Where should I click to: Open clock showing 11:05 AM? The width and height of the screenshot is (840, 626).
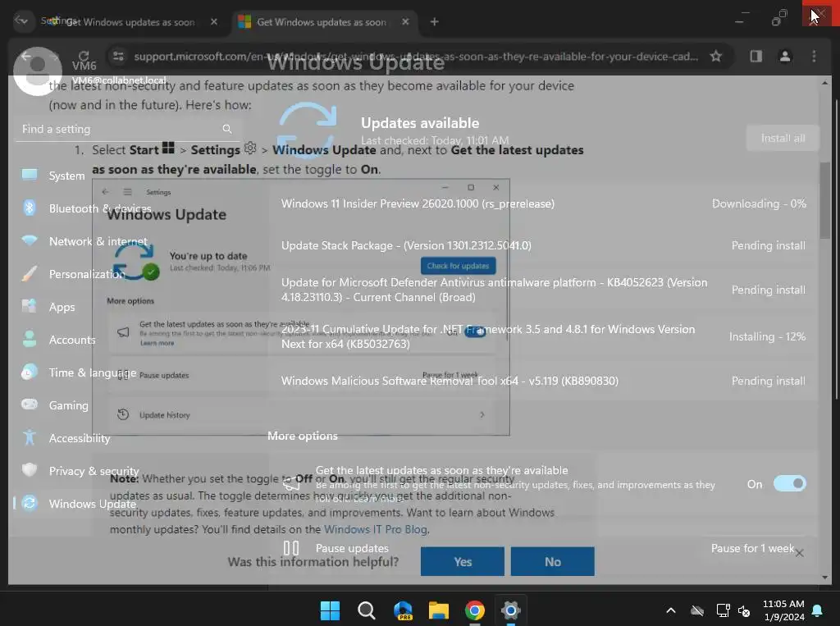[783, 610]
